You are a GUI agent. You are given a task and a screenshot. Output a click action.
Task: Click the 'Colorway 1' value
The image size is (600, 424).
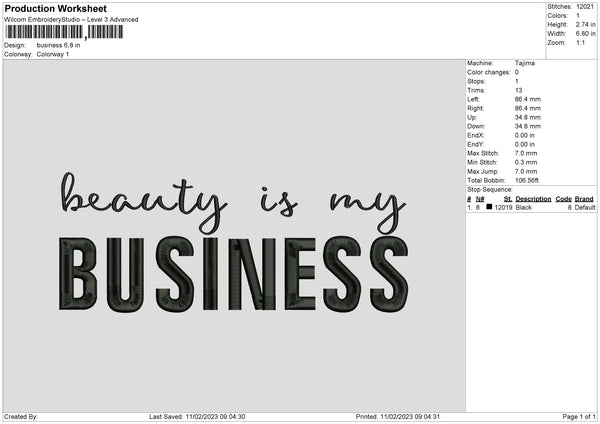point(53,54)
